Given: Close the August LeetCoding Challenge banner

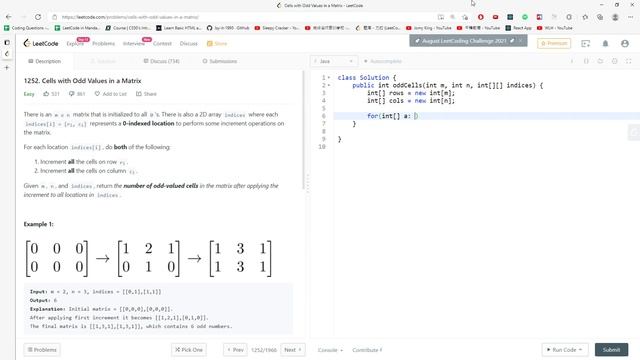Looking at the screenshot, I should pyautogui.click(x=520, y=41).
